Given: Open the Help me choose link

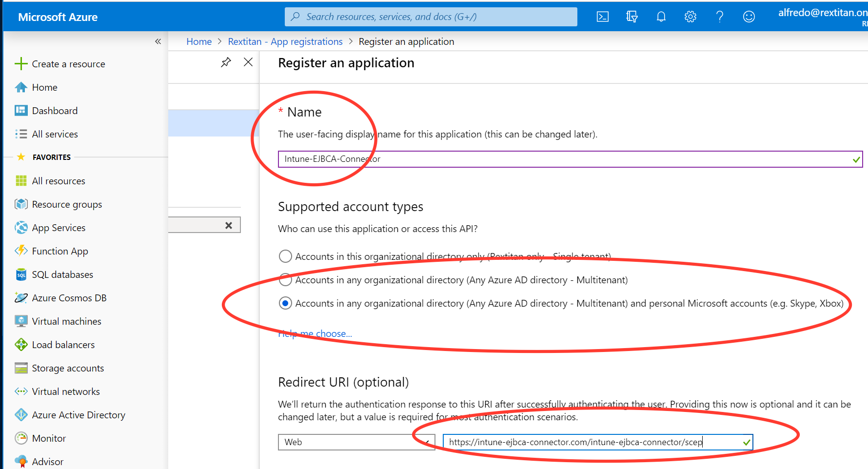Looking at the screenshot, I should 315,333.
